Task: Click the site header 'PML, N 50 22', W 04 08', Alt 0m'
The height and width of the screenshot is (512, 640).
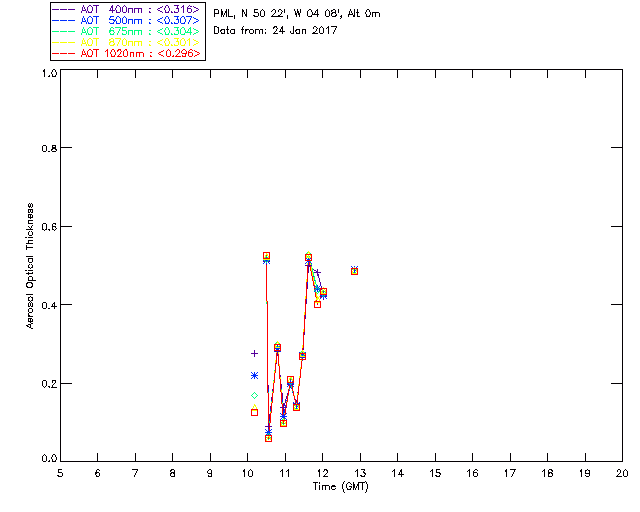Action: click(297, 13)
